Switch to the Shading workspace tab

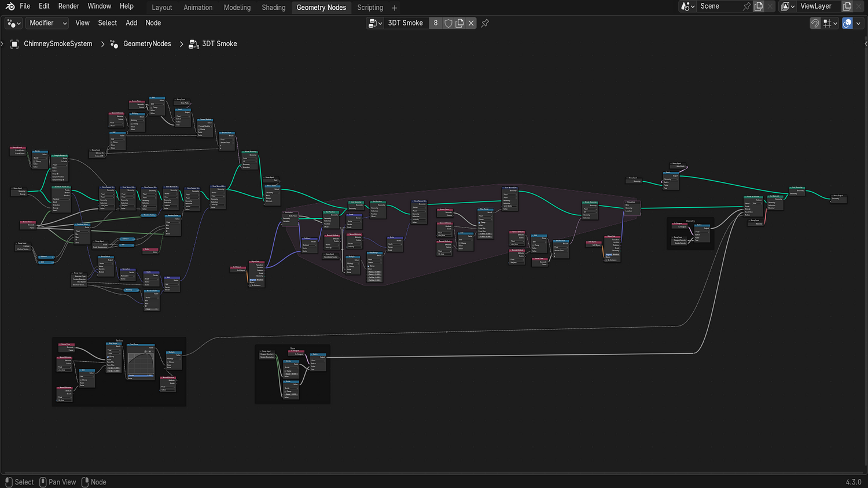(x=274, y=8)
